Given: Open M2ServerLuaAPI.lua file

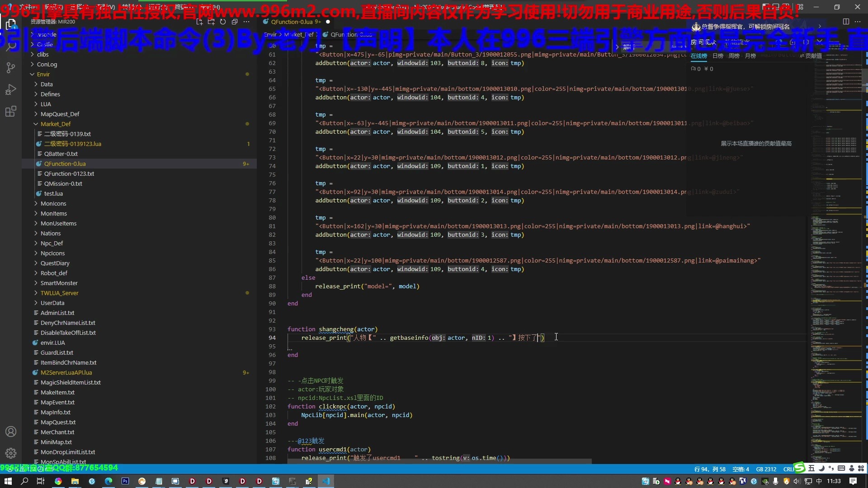Looking at the screenshot, I should pos(66,372).
